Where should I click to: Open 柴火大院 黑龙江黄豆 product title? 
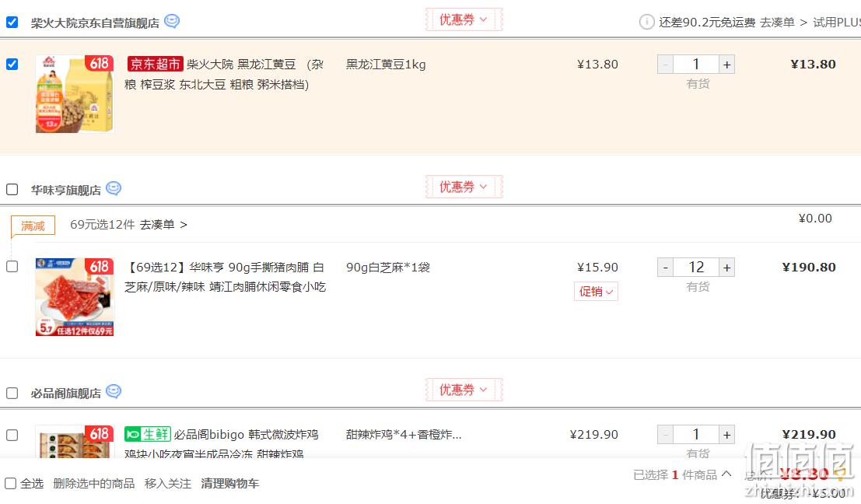coord(225,74)
